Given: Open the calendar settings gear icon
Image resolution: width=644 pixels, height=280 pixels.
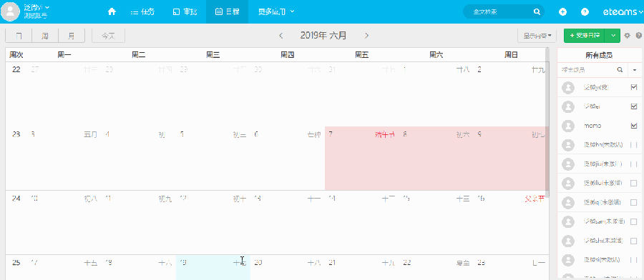Looking at the screenshot, I should (627, 36).
